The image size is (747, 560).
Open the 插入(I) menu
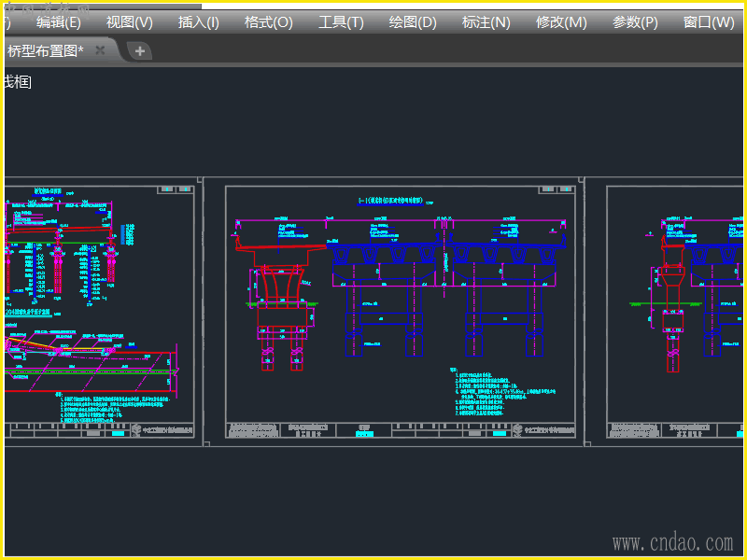[198, 22]
